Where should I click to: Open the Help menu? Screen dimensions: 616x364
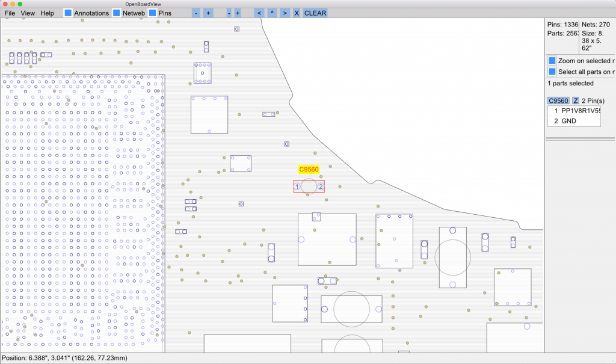point(47,13)
